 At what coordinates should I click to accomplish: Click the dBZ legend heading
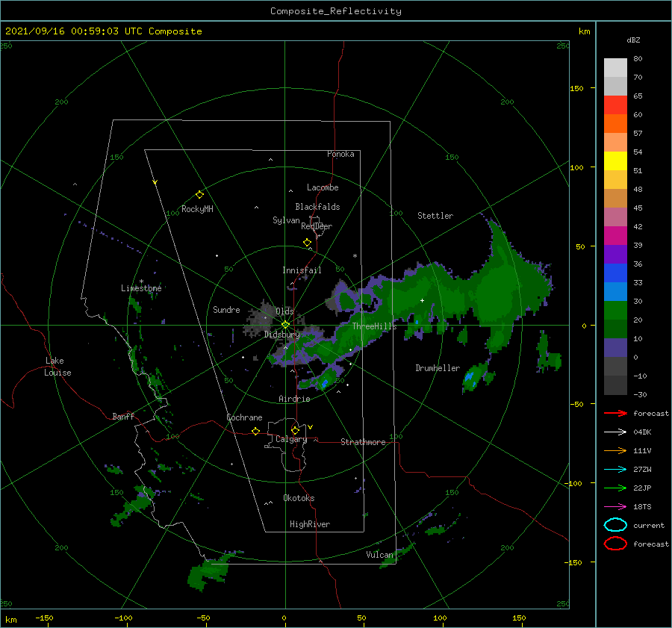(x=633, y=40)
